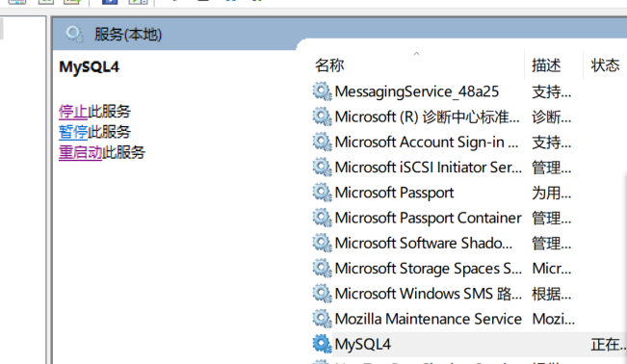Click the MySQL4 service gear icon
Screen dimensions: 627x364
point(322,344)
